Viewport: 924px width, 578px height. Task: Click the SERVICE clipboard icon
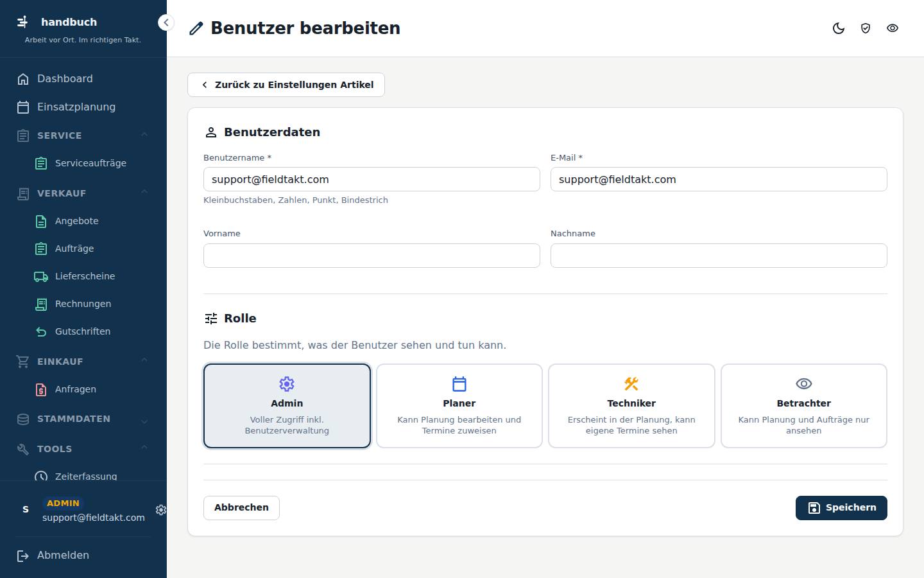23,136
